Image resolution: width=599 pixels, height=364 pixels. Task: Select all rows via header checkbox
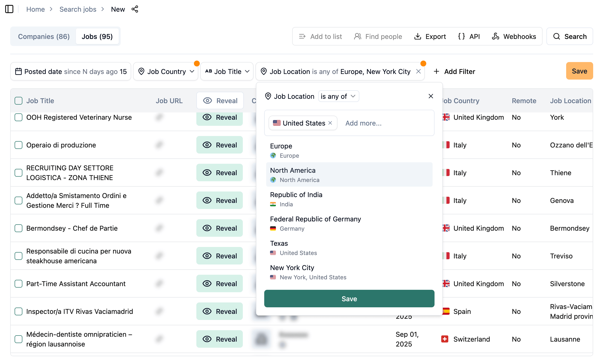(x=18, y=101)
